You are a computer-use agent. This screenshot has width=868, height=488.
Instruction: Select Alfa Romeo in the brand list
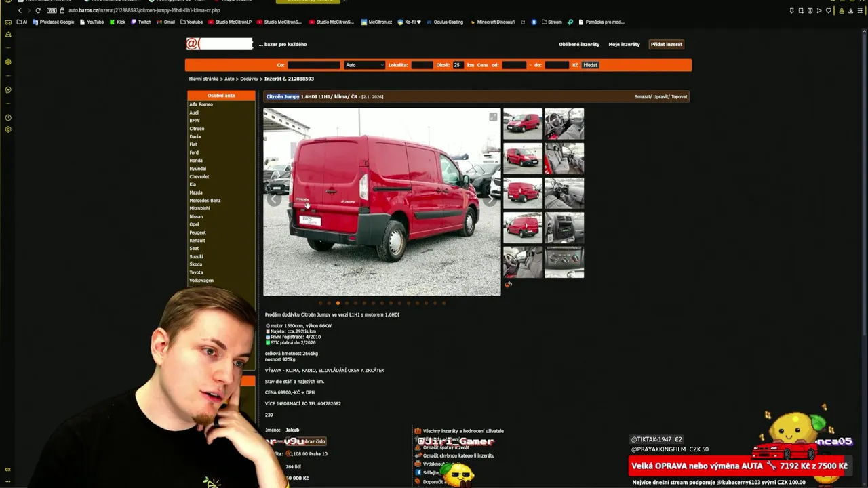pyautogui.click(x=201, y=104)
